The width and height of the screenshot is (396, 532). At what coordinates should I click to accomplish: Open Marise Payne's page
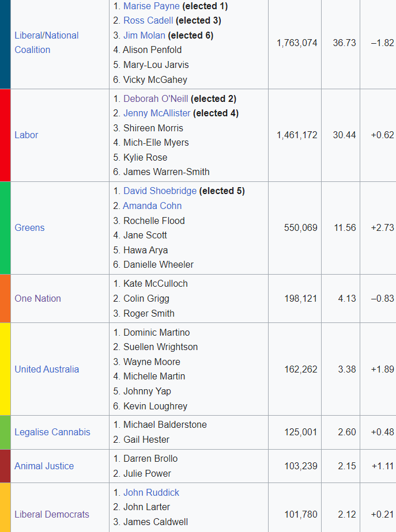(152, 6)
